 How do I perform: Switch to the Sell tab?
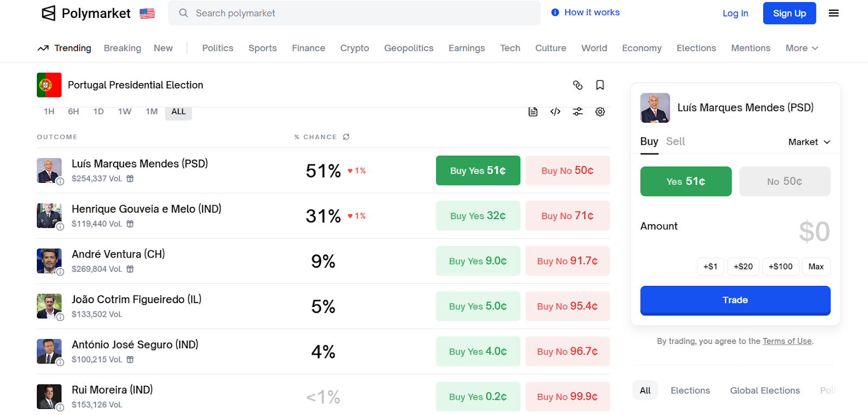tap(675, 142)
